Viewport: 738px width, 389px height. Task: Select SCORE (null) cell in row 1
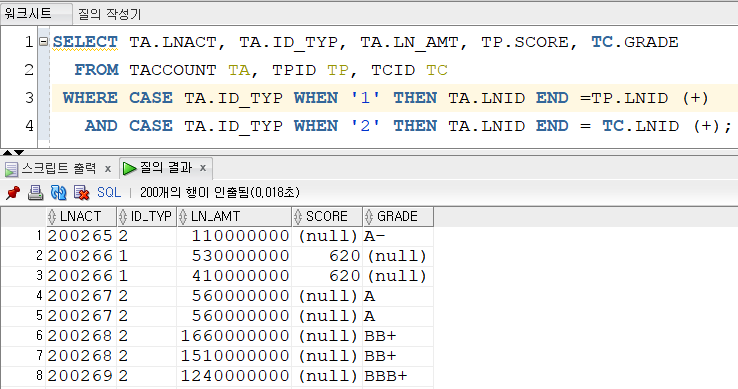(328, 235)
